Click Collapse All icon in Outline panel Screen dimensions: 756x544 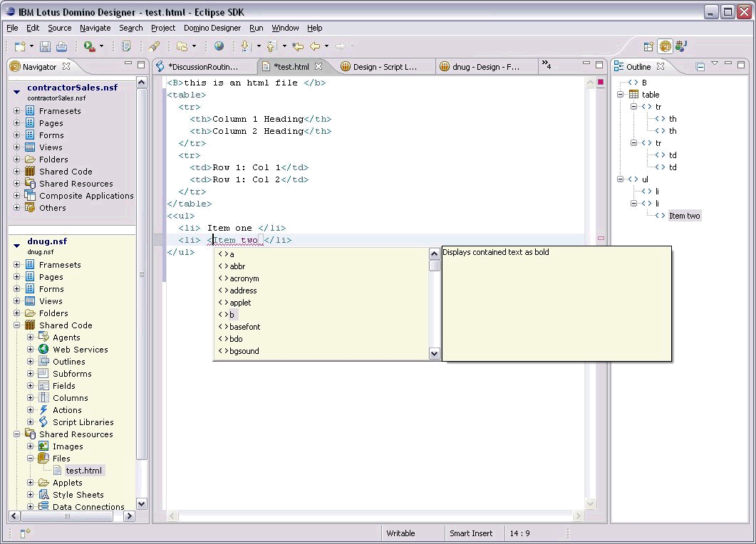pos(700,66)
